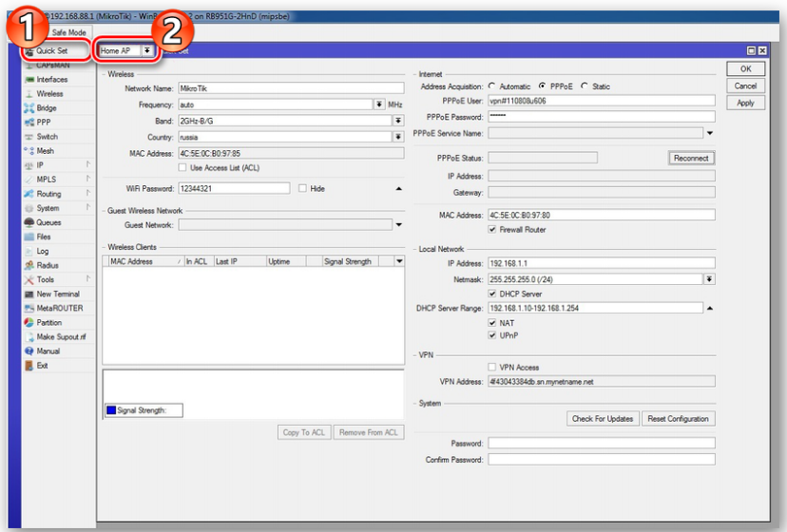Expand the Band dropdown list

(x=398, y=121)
